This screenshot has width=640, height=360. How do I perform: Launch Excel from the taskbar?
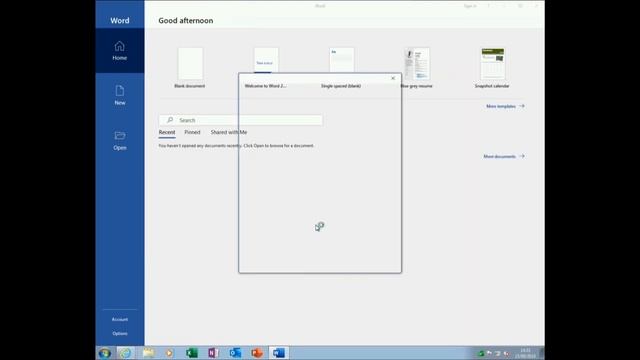coord(192,353)
